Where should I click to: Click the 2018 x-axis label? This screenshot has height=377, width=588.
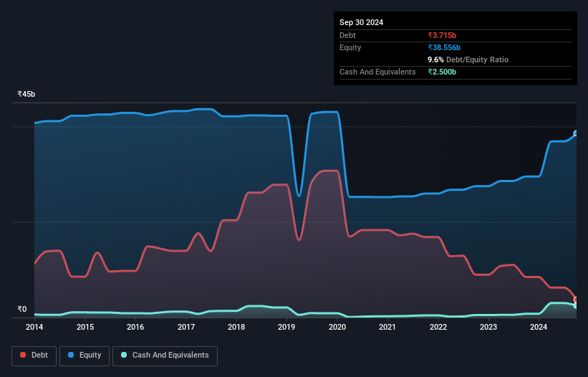pos(236,327)
